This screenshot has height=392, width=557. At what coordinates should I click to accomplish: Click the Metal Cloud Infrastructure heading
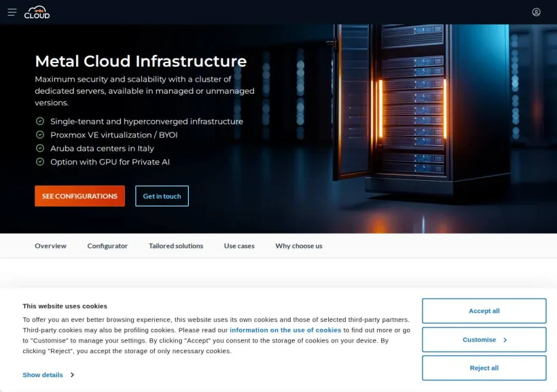pyautogui.click(x=141, y=61)
